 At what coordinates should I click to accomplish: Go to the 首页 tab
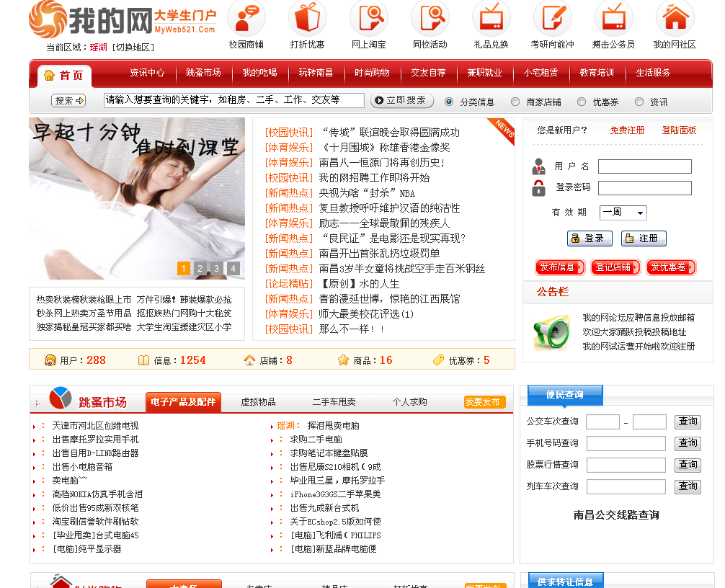(64, 76)
